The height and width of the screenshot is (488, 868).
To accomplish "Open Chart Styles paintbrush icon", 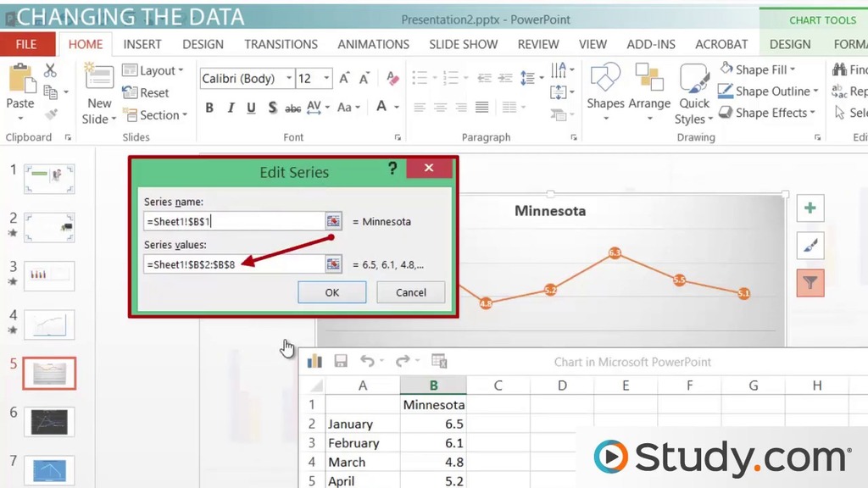I will (x=810, y=246).
